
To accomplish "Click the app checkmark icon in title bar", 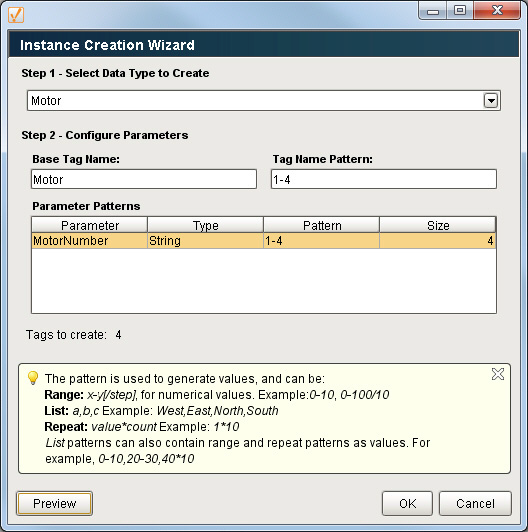I will [x=16, y=15].
